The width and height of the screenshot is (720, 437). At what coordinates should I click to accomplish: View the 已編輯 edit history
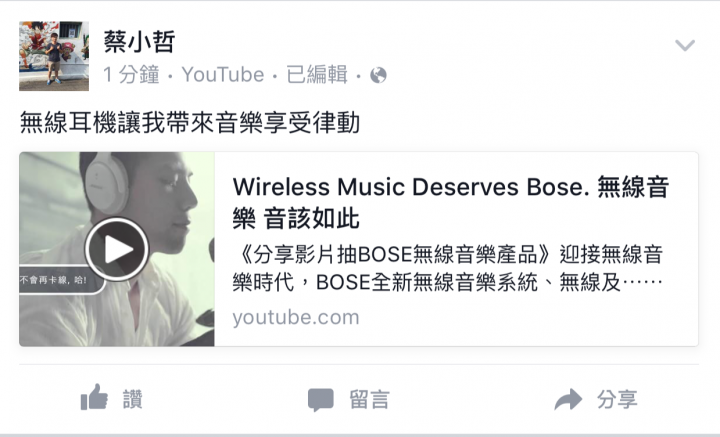pos(317,74)
